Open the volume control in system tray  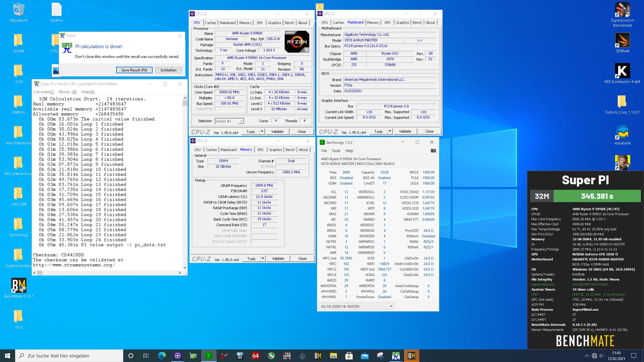pyautogui.click(x=601, y=356)
